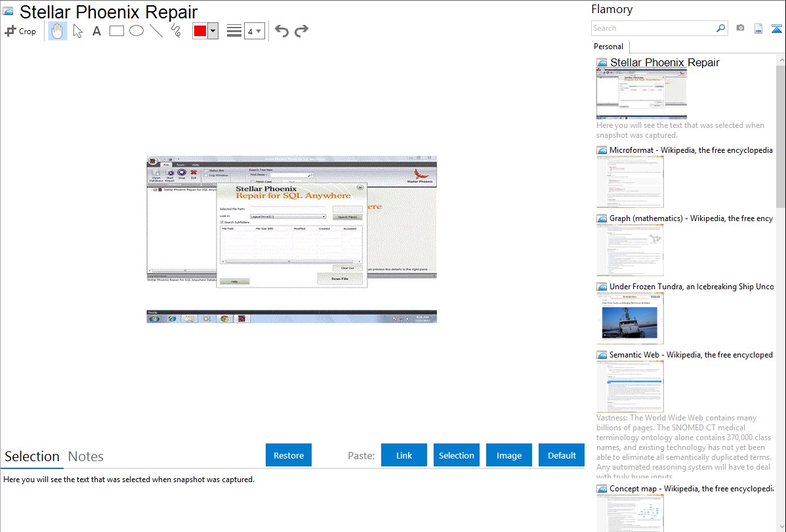Click the blue panel collapse icon
The height and width of the screenshot is (532, 786).
776,28
